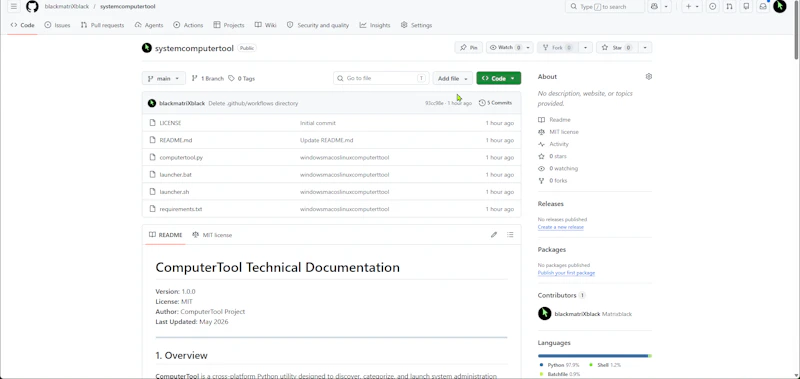Image resolution: width=800 pixels, height=379 pixels.
Task: Open the hamburger navigation menu
Action: 14,7
